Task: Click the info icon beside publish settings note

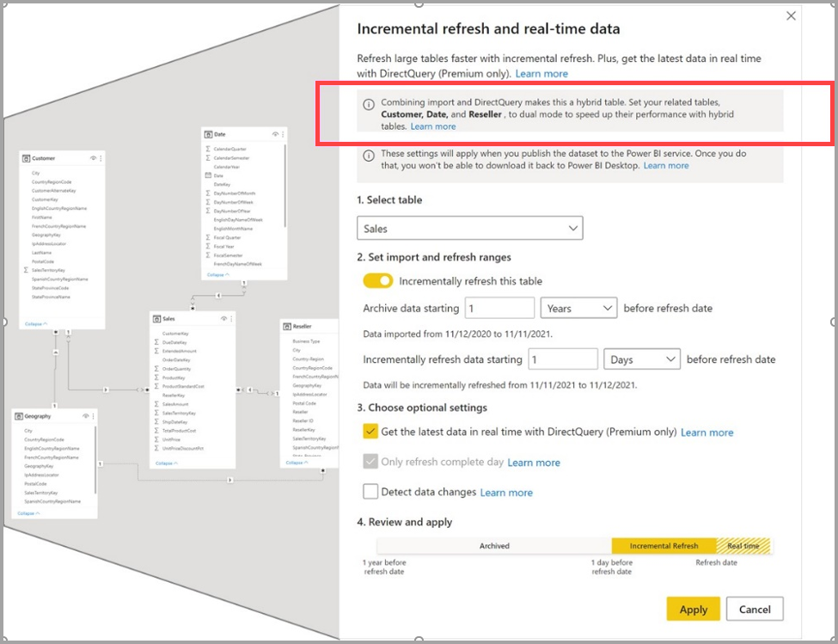Action: pos(369,156)
